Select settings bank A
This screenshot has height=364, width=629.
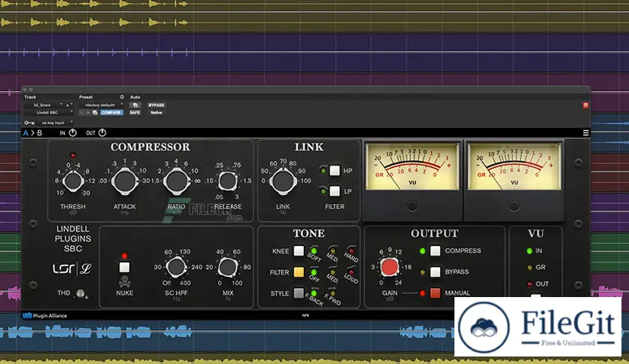[x=26, y=132]
